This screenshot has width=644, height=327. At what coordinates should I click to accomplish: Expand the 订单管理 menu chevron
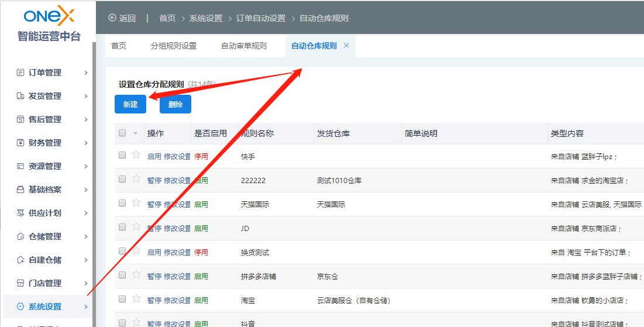pos(86,73)
